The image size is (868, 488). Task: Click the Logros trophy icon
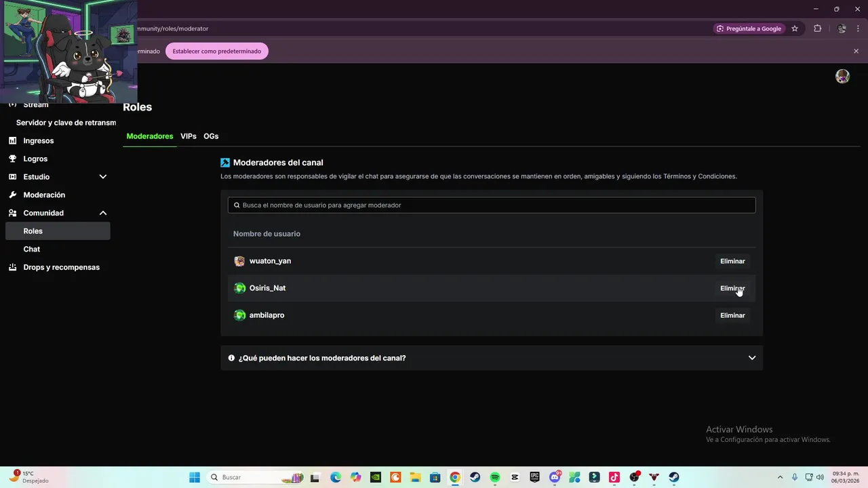(12, 159)
